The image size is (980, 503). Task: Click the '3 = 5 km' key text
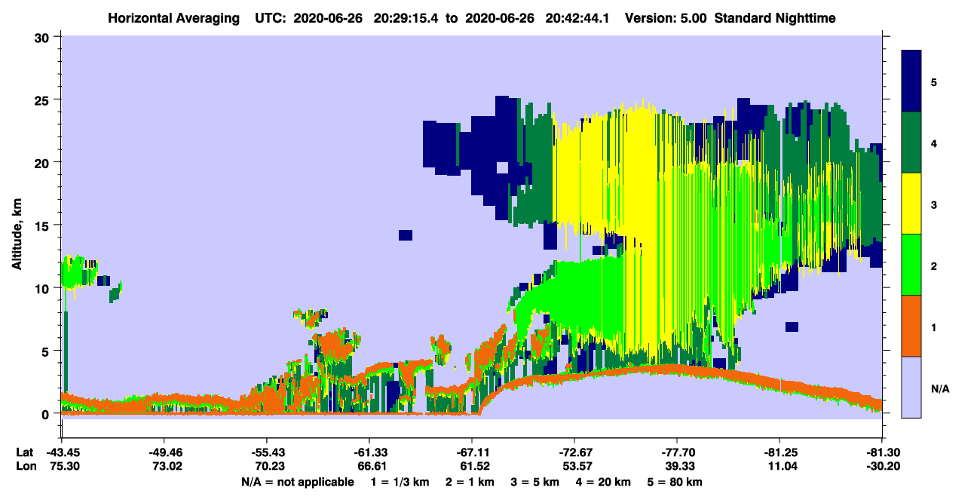534,482
